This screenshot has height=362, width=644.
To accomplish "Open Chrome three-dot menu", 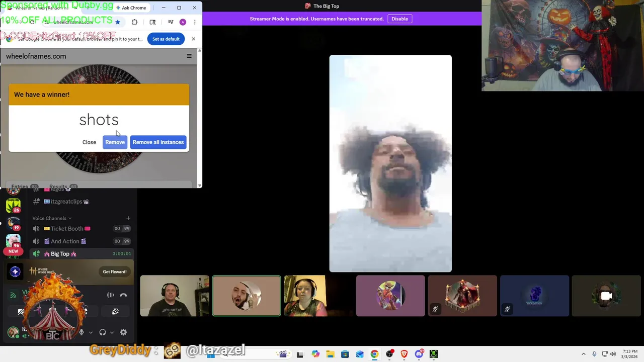I will [195, 22].
